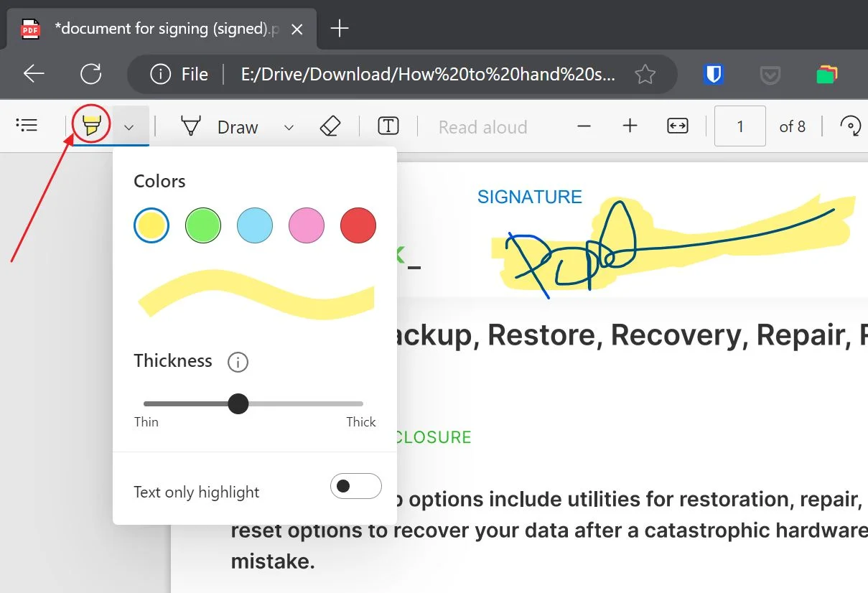Click the address bar URL

(x=428, y=74)
